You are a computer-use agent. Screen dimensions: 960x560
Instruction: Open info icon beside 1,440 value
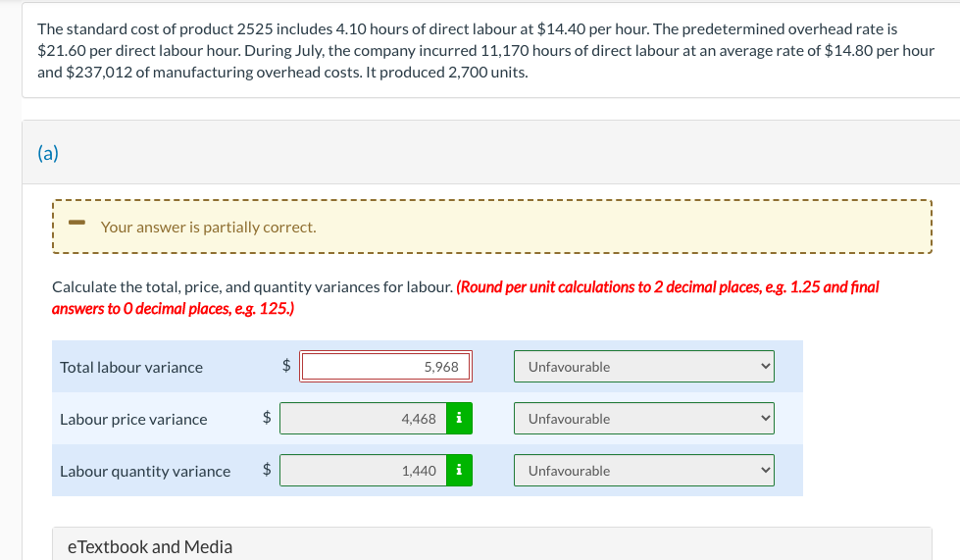click(459, 471)
